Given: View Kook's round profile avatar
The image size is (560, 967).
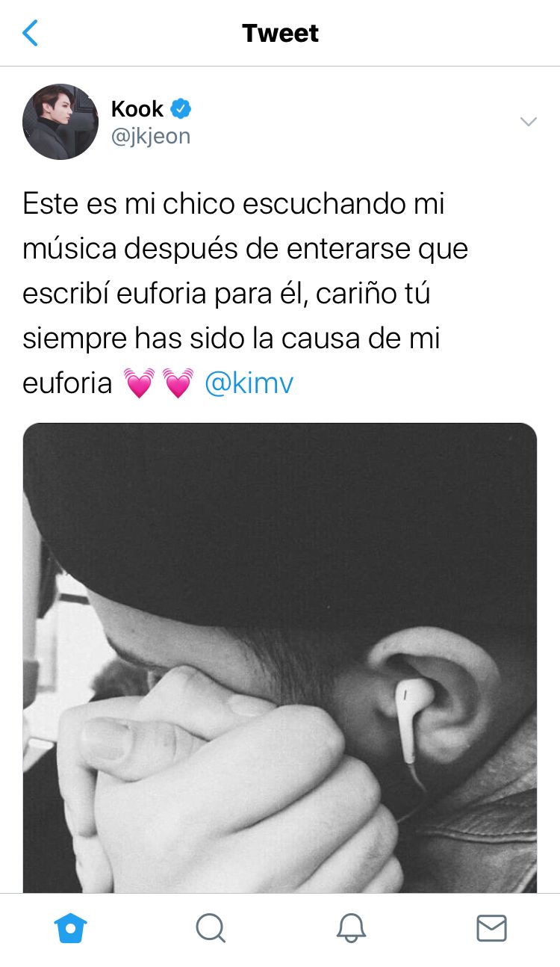Looking at the screenshot, I should (x=60, y=122).
